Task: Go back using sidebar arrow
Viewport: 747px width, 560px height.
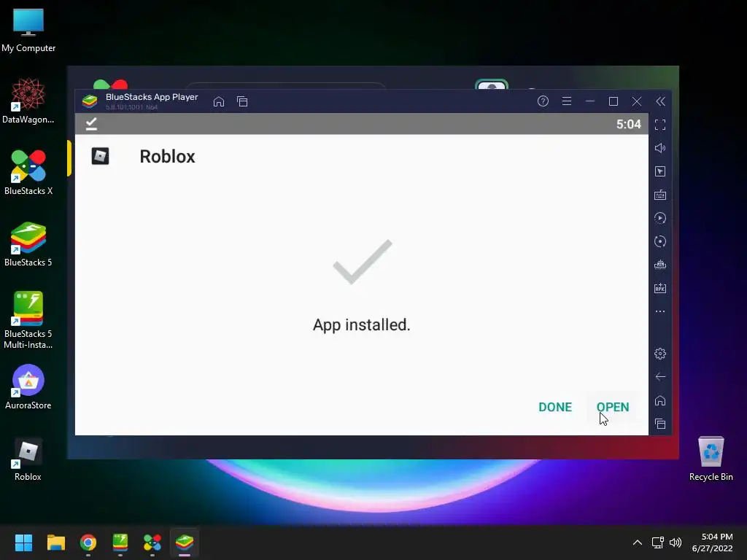Action: 660,377
